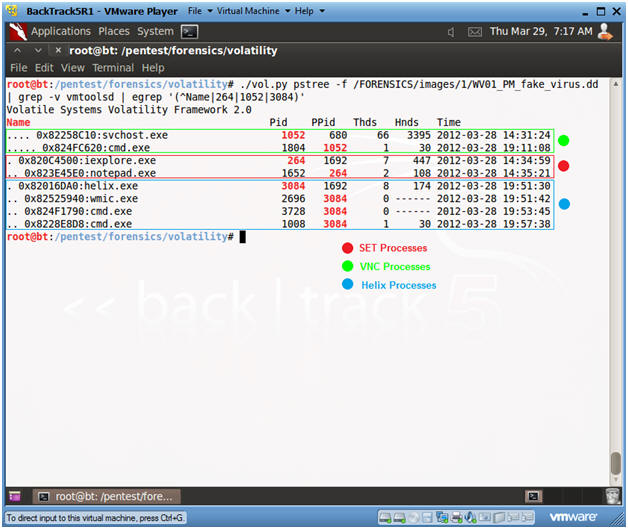The image size is (628, 529).
Task: Close the terminal with the x button
Action: click(58, 50)
